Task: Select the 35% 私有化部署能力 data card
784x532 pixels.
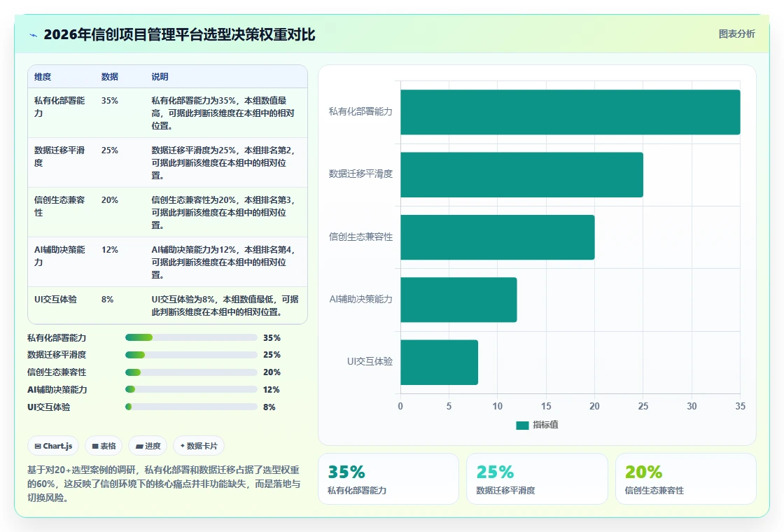Action: coord(388,479)
